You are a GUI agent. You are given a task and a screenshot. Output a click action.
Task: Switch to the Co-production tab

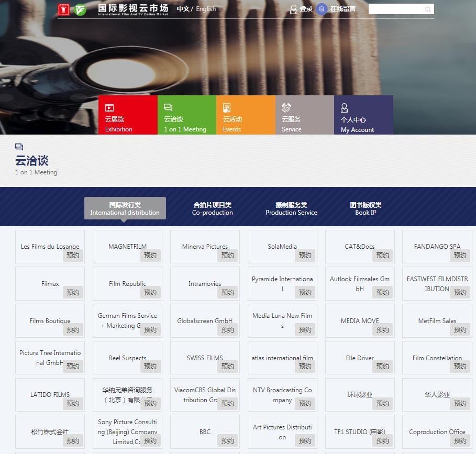point(212,208)
